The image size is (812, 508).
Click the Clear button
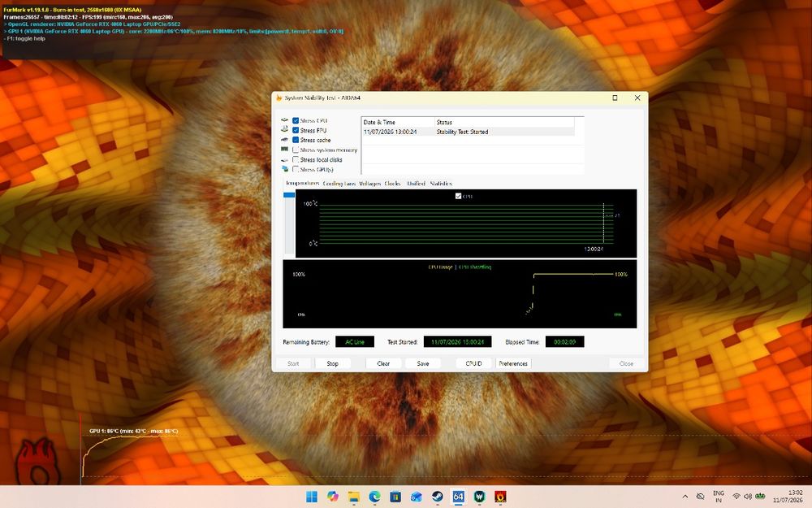(x=383, y=363)
